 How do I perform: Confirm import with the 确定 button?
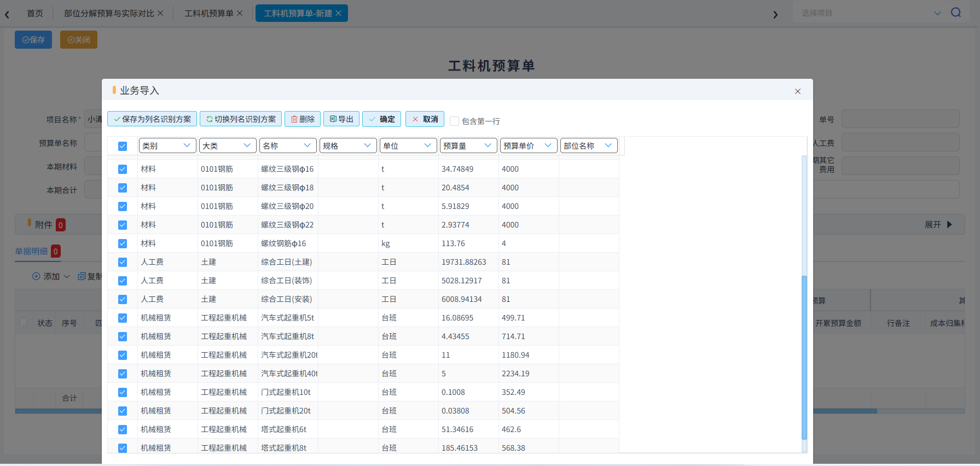[x=382, y=119]
